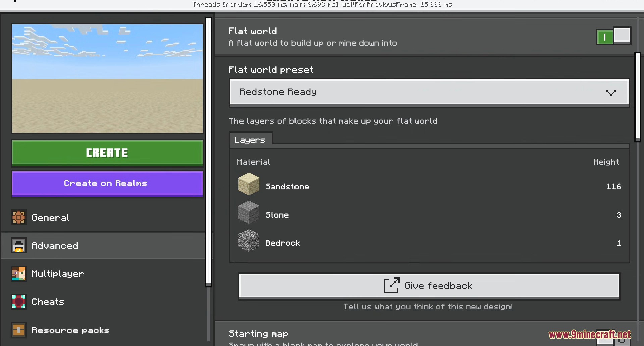The width and height of the screenshot is (644, 346).
Task: Click the Height column header
Action: pyautogui.click(x=606, y=162)
